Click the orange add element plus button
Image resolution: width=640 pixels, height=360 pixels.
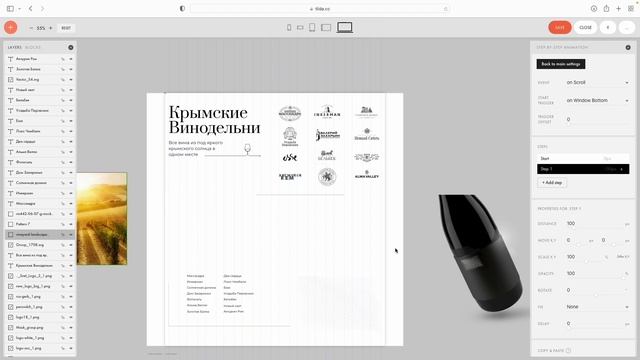tap(11, 27)
